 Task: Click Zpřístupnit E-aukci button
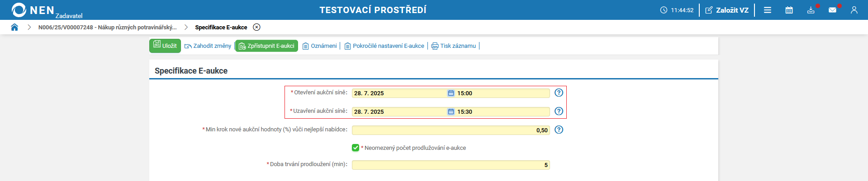266,46
